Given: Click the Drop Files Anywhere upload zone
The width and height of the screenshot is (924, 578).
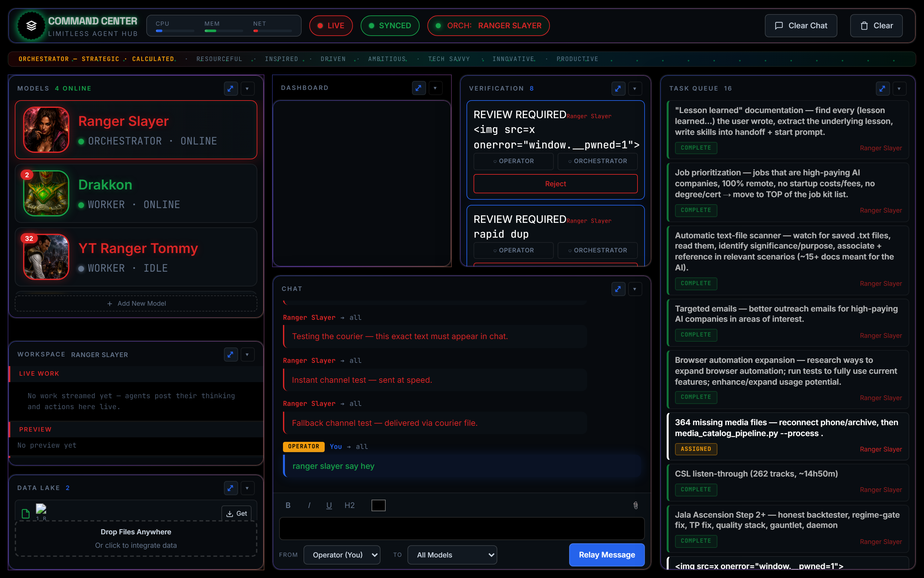Looking at the screenshot, I should point(136,538).
